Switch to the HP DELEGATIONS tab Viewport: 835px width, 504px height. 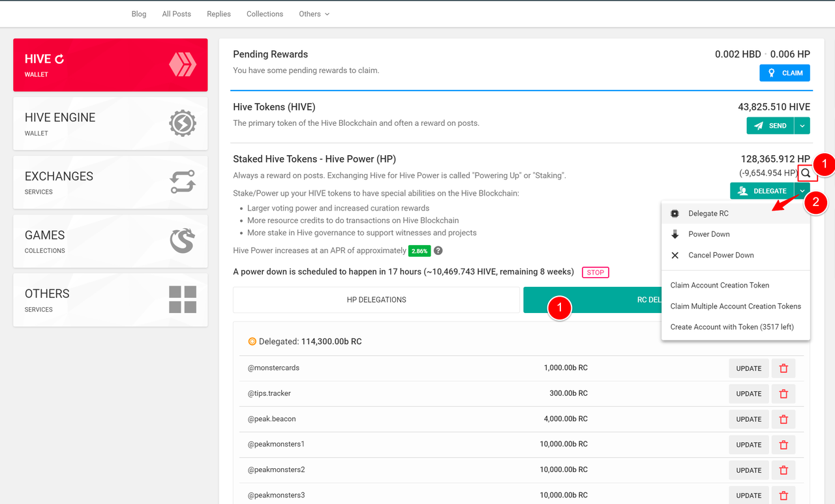376,300
